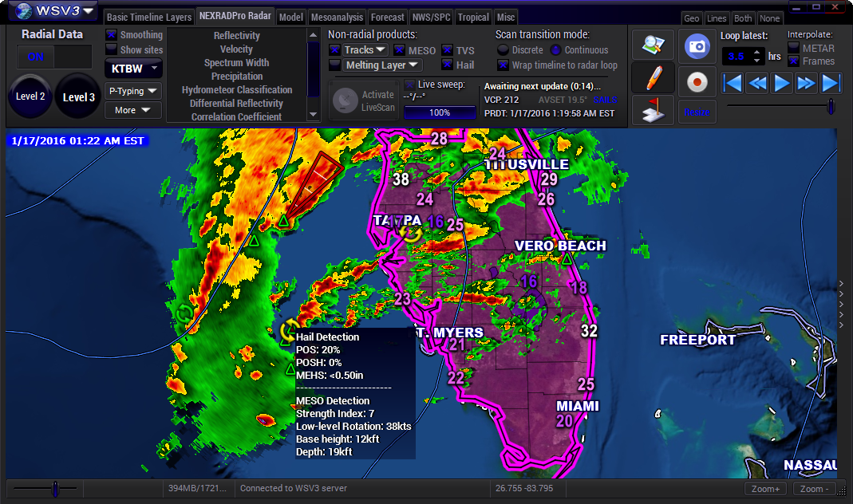The width and height of the screenshot is (853, 504).
Task: Adjust the loop speed slider handle
Action: coord(831,106)
